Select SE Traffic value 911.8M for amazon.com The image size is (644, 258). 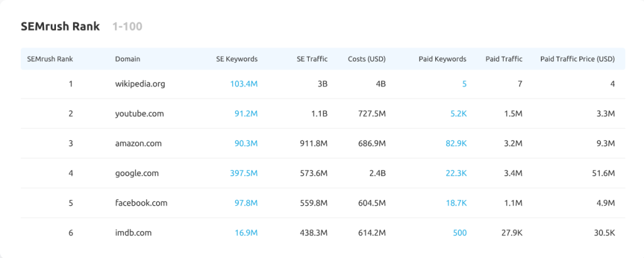(314, 144)
